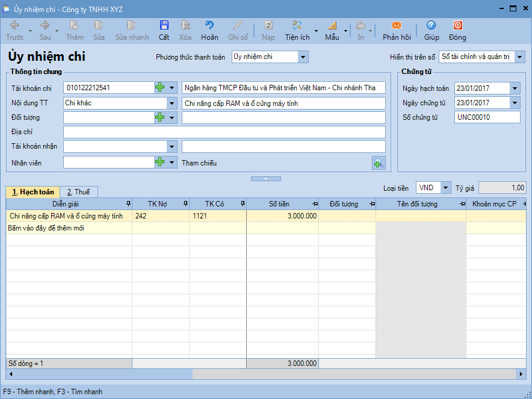Click the Tham chiếu search reference icon

[378, 162]
